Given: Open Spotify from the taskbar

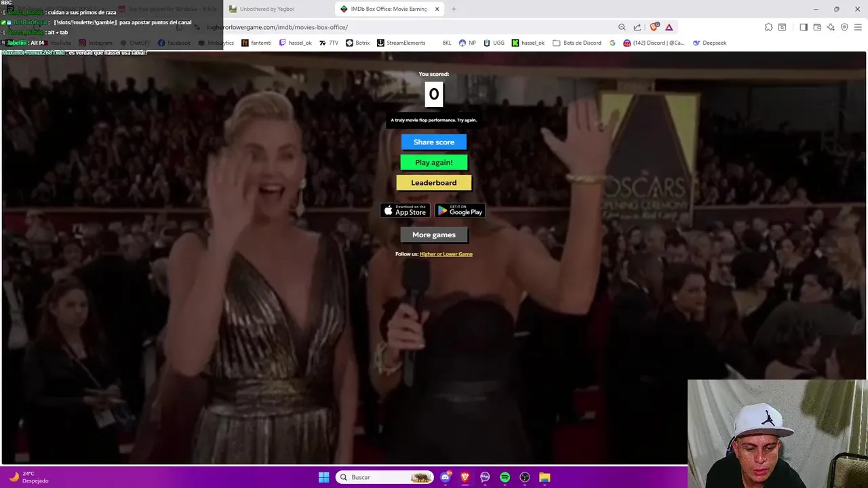Looking at the screenshot, I should pyautogui.click(x=505, y=477).
